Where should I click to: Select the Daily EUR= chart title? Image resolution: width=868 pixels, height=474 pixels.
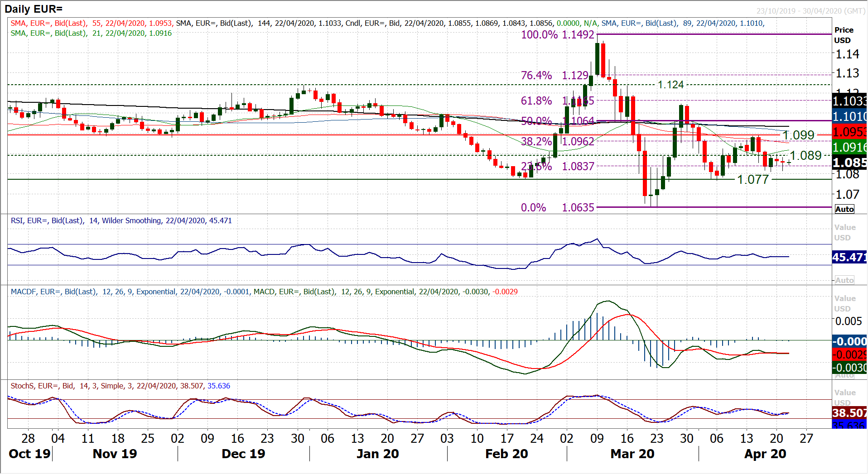pyautogui.click(x=34, y=9)
